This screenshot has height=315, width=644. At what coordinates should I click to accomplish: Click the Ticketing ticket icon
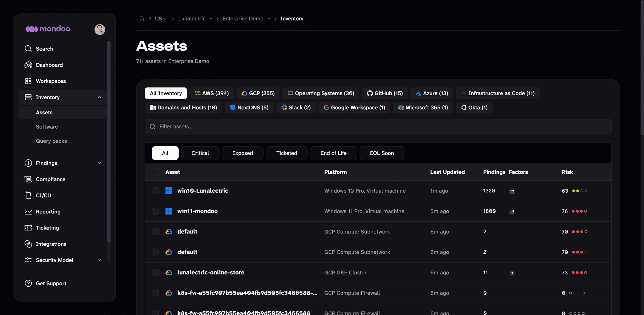(x=28, y=228)
